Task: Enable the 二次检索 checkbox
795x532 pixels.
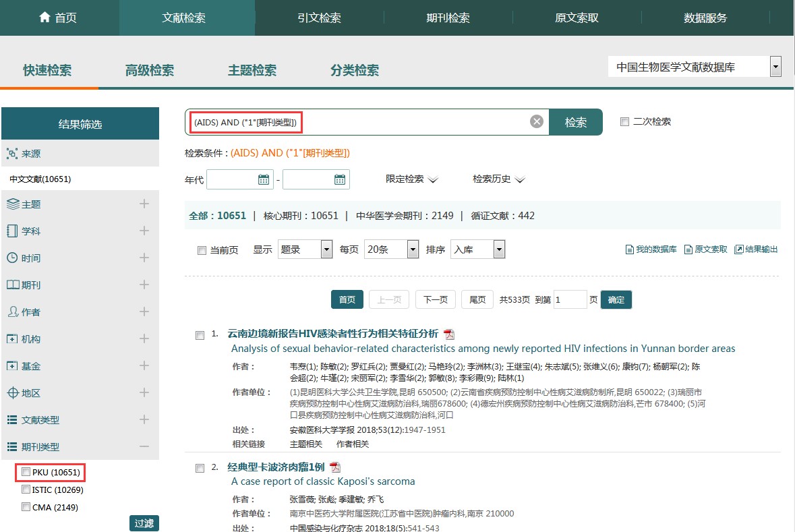Action: click(624, 122)
